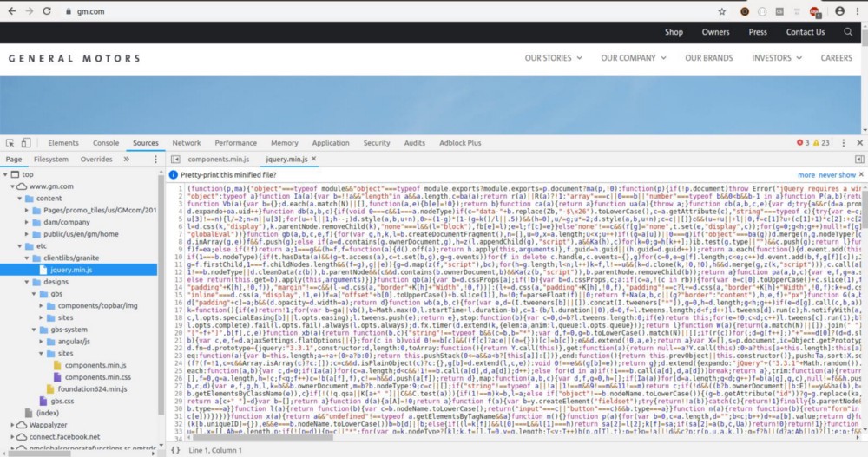Viewport: 868px width, 457px height.
Task: Select the Filesystem navigator tab
Action: click(x=51, y=160)
